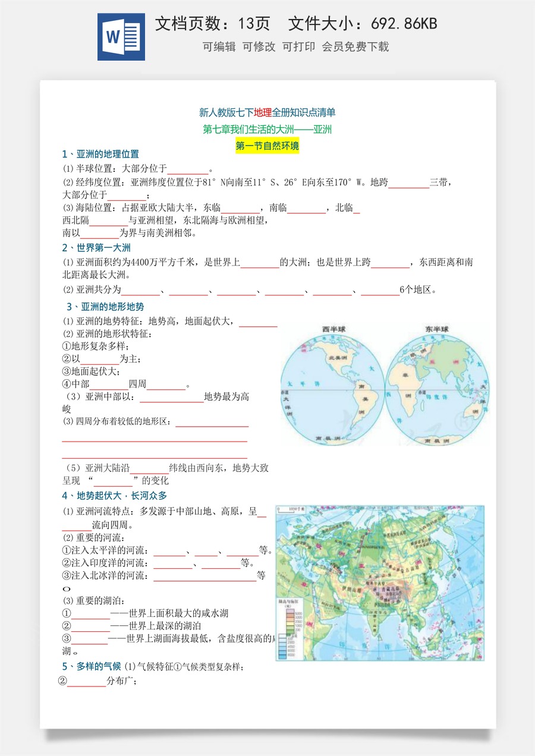
Task: Click the line ③地面起伏大；
Action: (91, 371)
